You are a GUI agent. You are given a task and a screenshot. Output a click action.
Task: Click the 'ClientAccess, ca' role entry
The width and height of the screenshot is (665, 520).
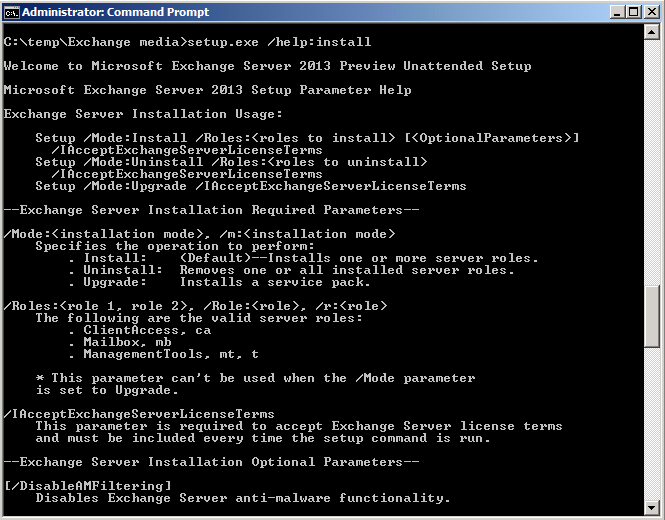coord(147,330)
